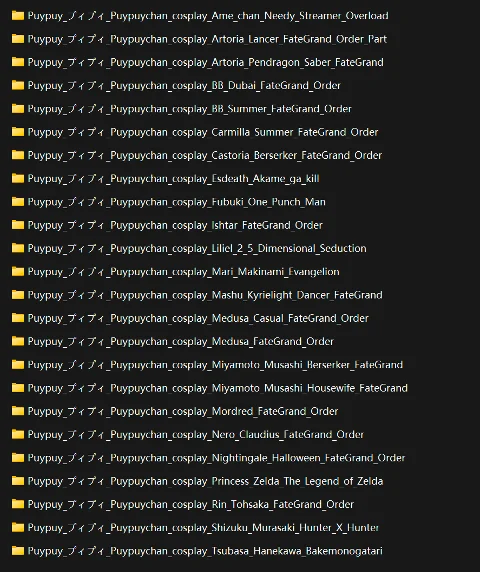Select Carmilla_Summer_FateGrand_Order folder name
The height and width of the screenshot is (572, 480).
pyautogui.click(x=203, y=132)
